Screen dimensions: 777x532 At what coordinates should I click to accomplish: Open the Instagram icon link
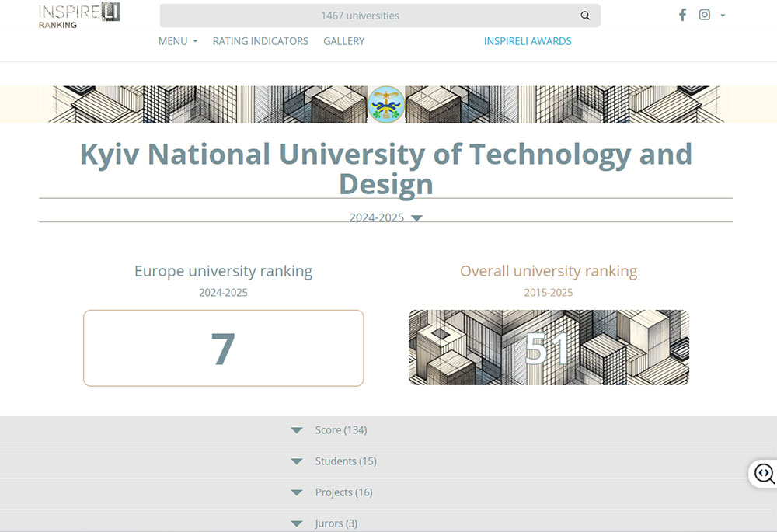tap(704, 15)
